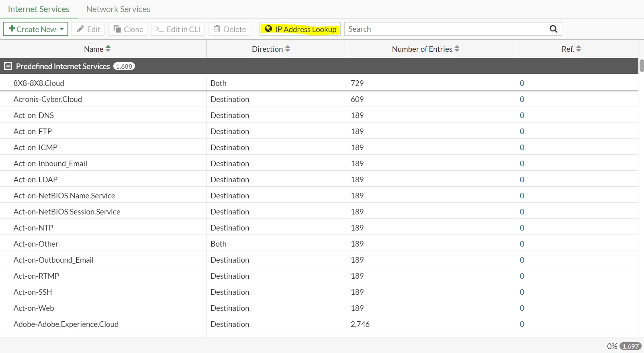
Task: Click the Edit button
Action: tap(88, 29)
